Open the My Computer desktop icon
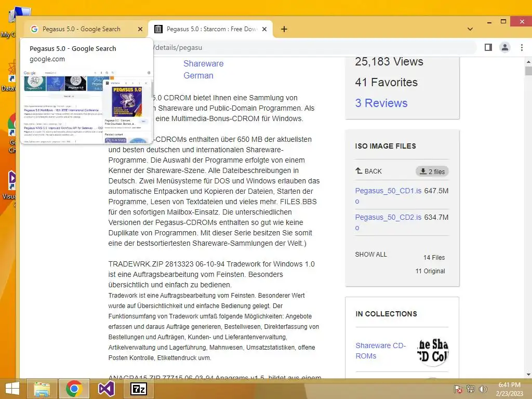This screenshot has width=532, height=399. [x=16, y=21]
